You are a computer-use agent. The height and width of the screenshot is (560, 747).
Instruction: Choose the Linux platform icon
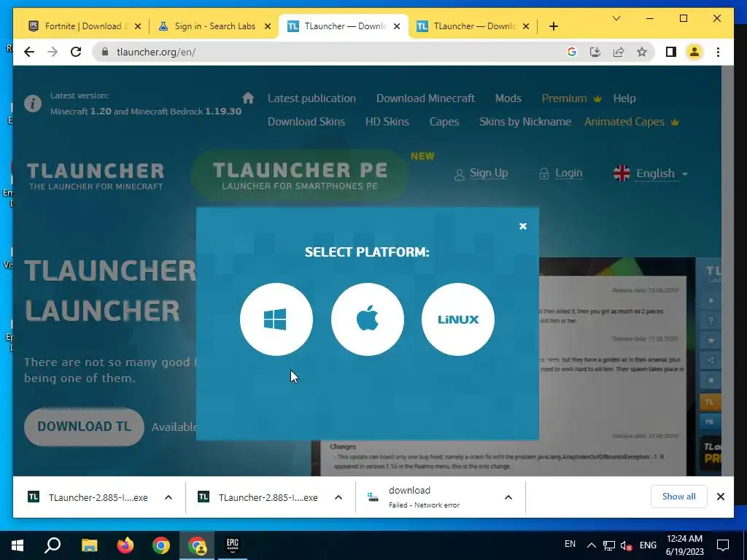pyautogui.click(x=458, y=319)
